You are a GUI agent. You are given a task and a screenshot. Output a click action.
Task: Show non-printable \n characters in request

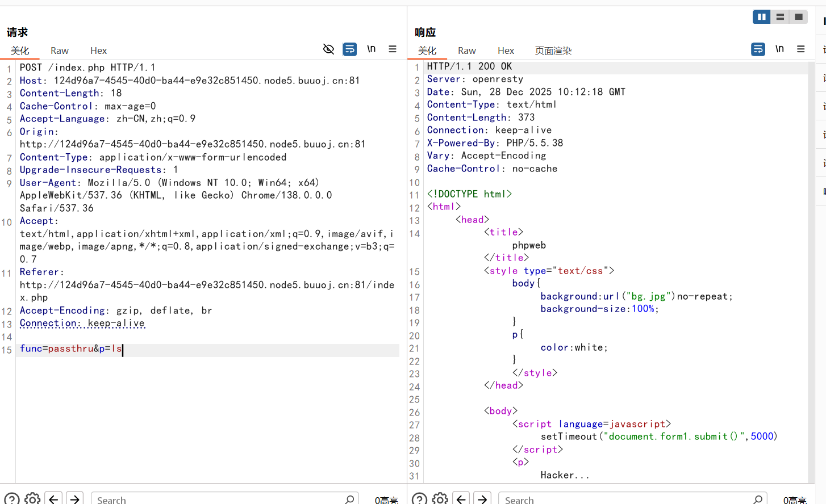(x=371, y=49)
